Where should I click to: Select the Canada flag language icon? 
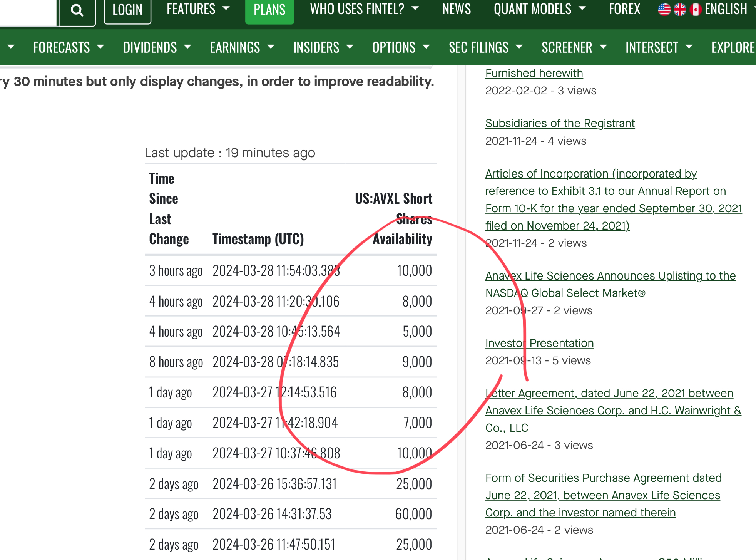click(x=696, y=9)
